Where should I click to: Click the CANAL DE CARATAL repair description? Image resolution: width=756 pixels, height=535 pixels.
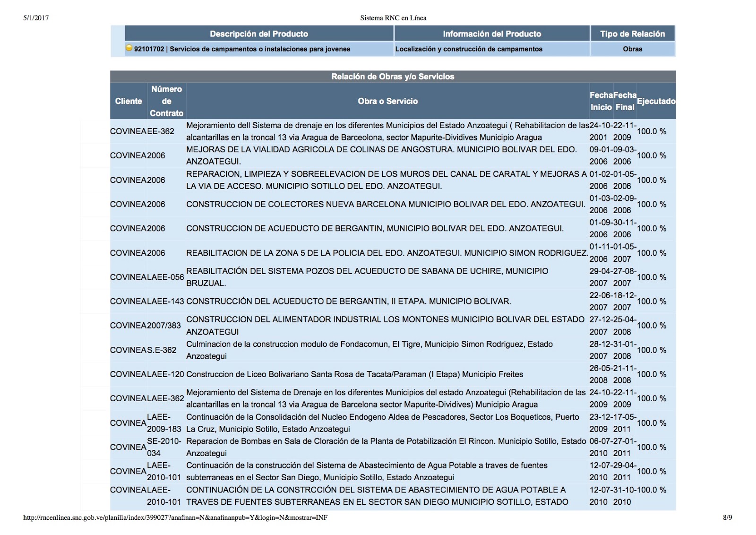coord(387,180)
